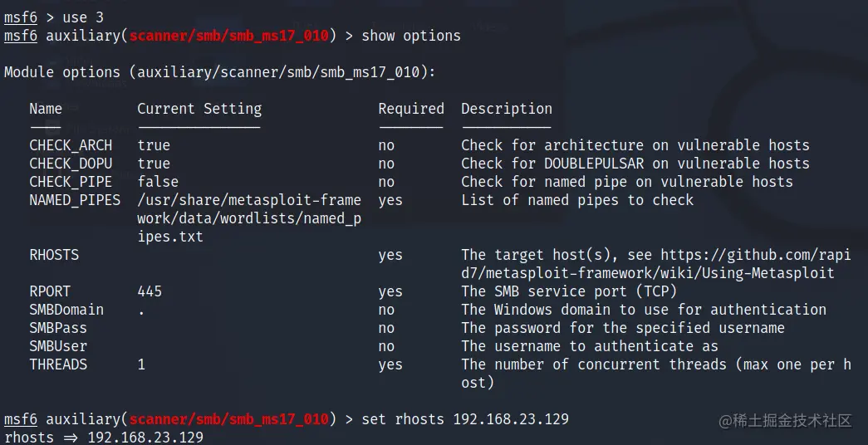Click the THREADS value 1

[x=141, y=364]
